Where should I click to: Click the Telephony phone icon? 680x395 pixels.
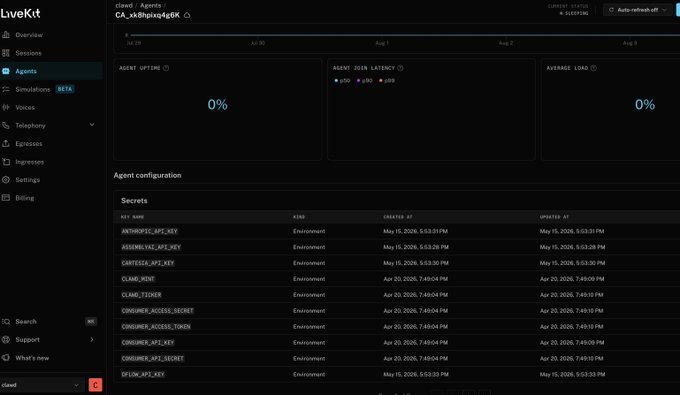[6, 125]
